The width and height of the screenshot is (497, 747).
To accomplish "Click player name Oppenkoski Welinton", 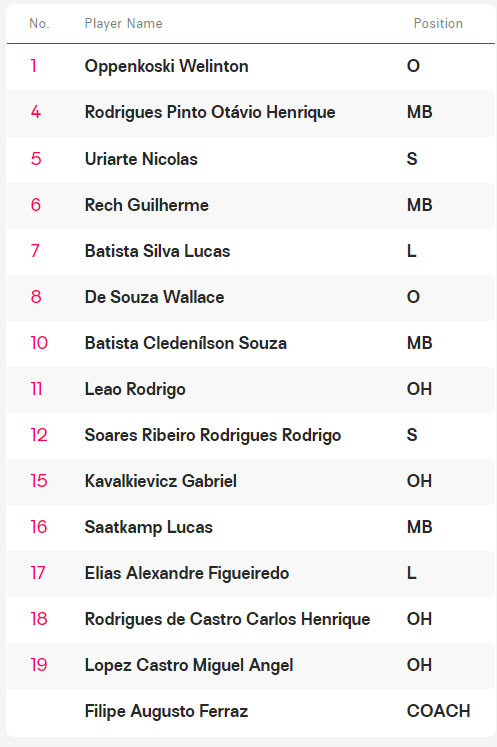I will [x=166, y=66].
